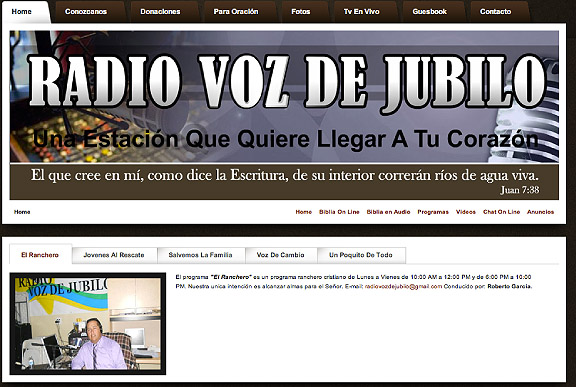Open the Videos link
Viewport: 576px width, 387px height.
point(465,212)
